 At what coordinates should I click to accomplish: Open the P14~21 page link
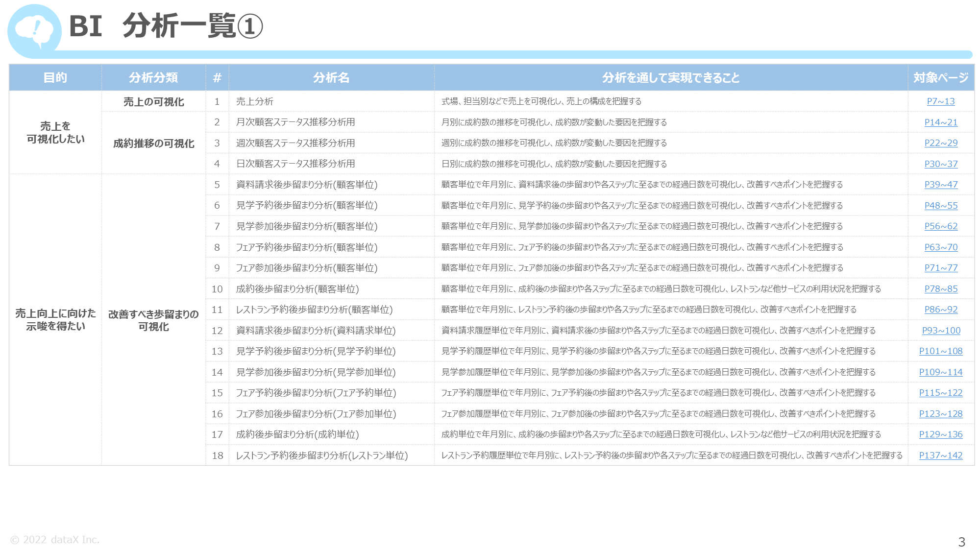pos(940,122)
